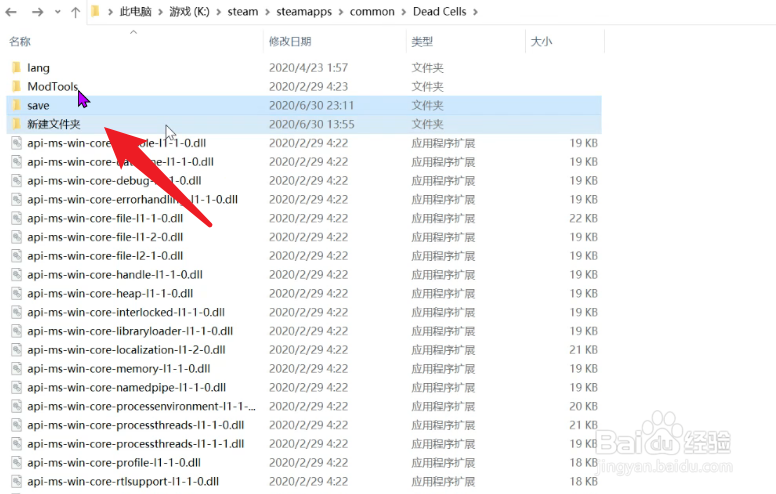Click the save folder name
The image size is (776, 494).
click(38, 105)
